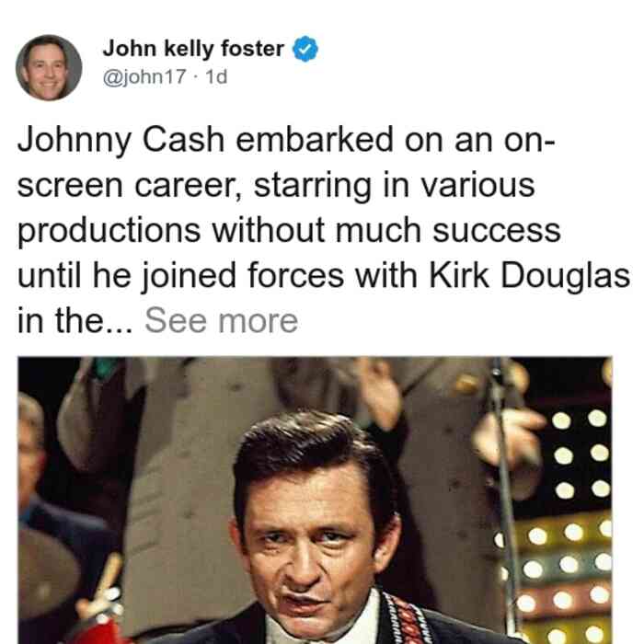Open the John kelly foster display name
Screen dimensions: 644x644
193,49
